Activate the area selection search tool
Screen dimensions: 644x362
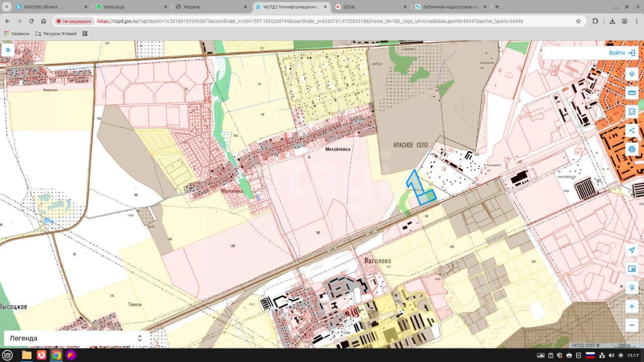632,112
